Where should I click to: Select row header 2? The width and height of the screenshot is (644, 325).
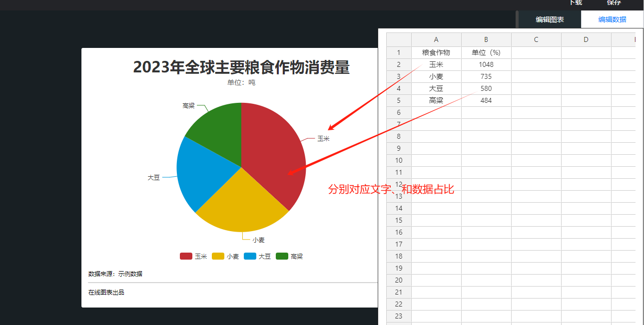399,64
